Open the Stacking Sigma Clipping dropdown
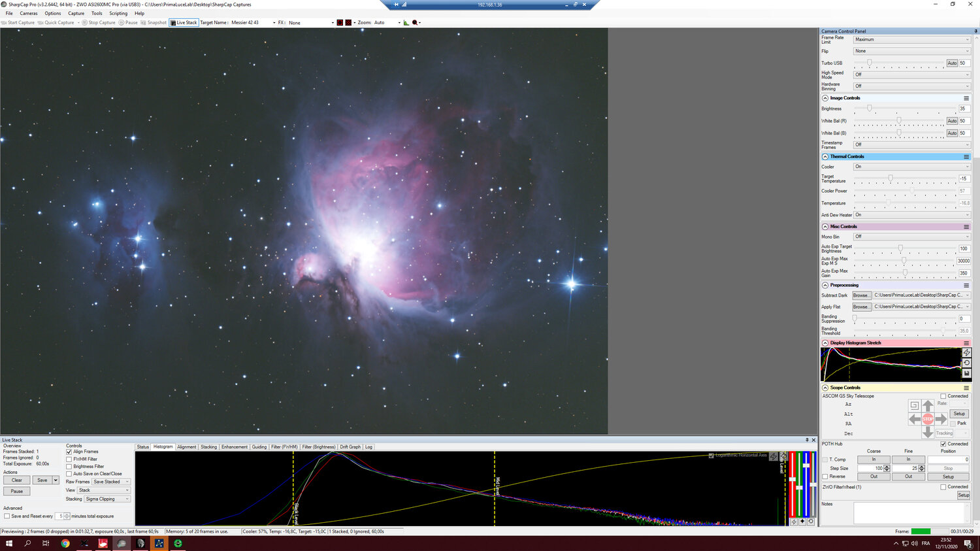980x551 pixels. 107,499
